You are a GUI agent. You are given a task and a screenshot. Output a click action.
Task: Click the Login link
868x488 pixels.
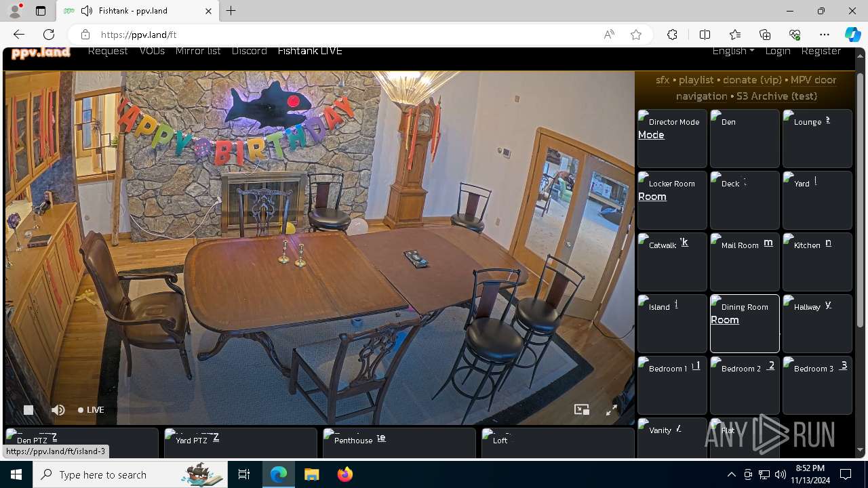778,51
